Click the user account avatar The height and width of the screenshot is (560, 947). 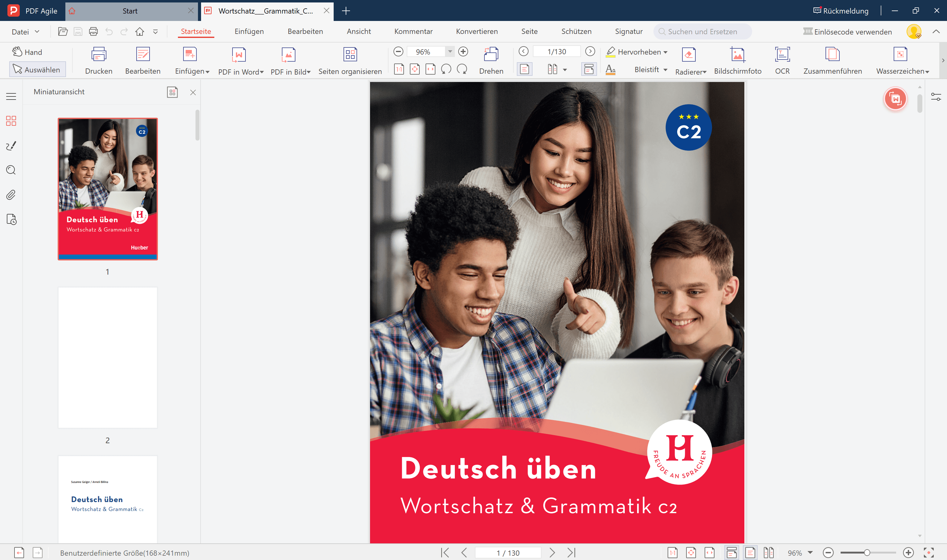(914, 32)
